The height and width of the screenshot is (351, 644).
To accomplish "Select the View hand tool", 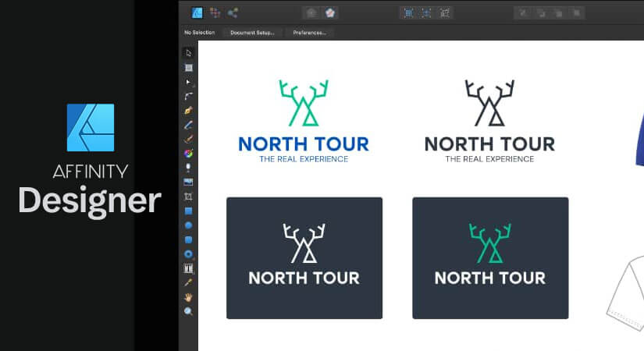I will click(189, 297).
